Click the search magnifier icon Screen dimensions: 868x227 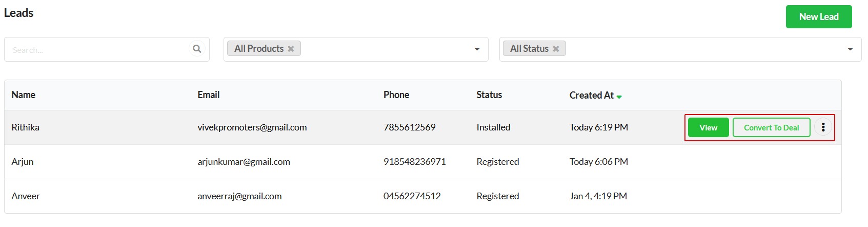[x=197, y=49]
